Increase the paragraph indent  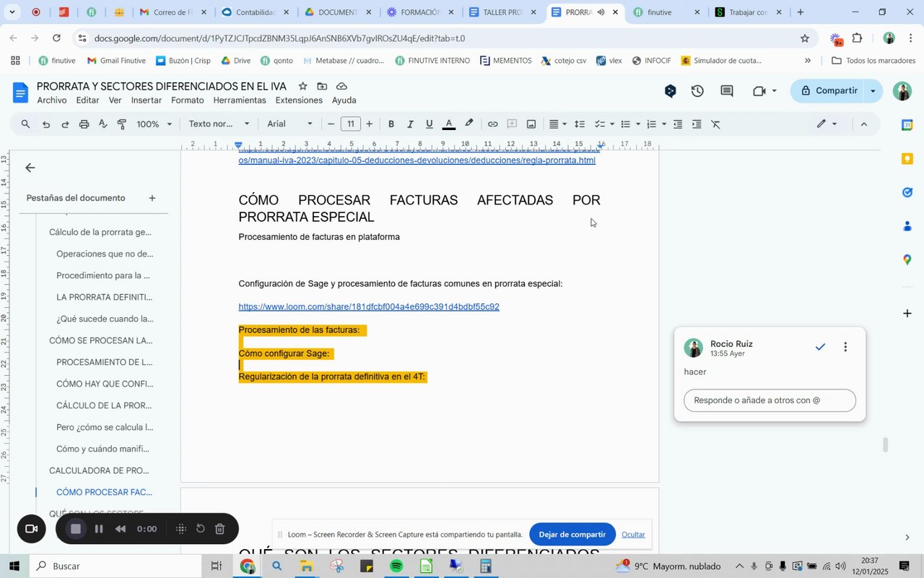[x=697, y=124]
